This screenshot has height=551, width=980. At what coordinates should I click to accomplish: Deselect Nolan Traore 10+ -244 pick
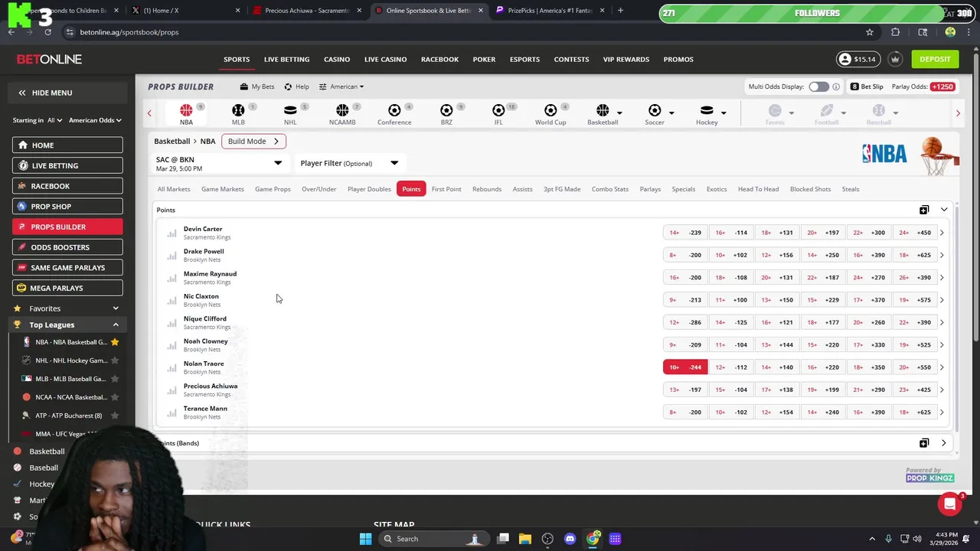pyautogui.click(x=685, y=367)
